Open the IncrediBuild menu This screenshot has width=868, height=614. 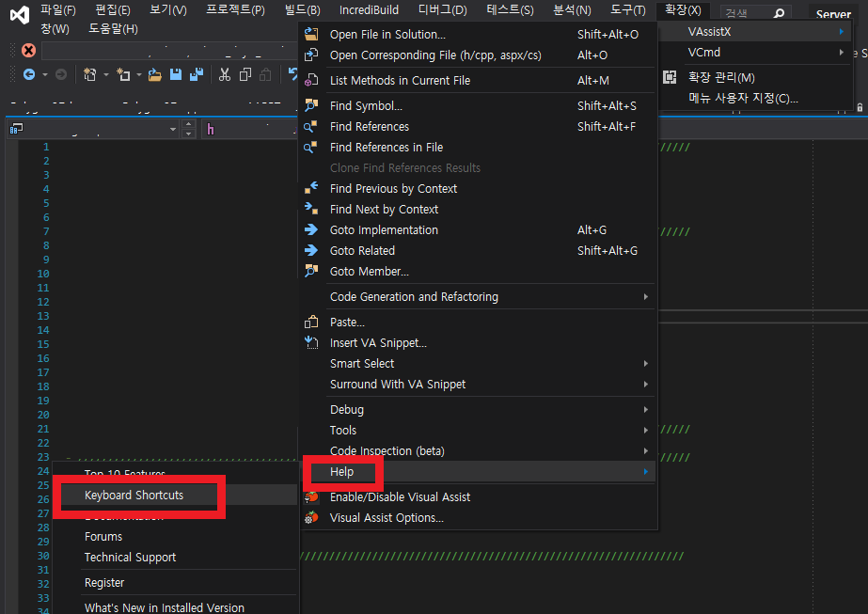tap(369, 10)
